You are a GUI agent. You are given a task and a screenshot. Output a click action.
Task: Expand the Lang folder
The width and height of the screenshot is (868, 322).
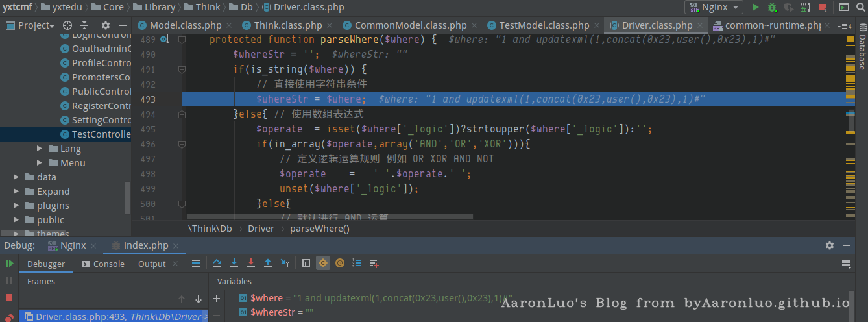click(x=40, y=149)
